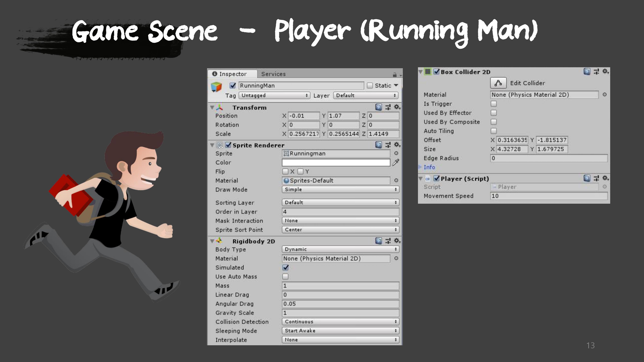Open Player Script preset selector icon
This screenshot has height=362, width=644.
(x=596, y=178)
